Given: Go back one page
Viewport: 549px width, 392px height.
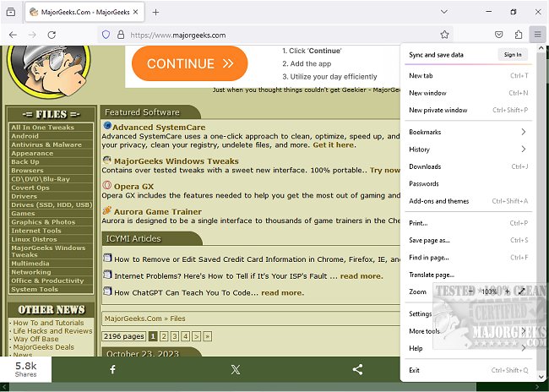Looking at the screenshot, I should click(x=13, y=35).
